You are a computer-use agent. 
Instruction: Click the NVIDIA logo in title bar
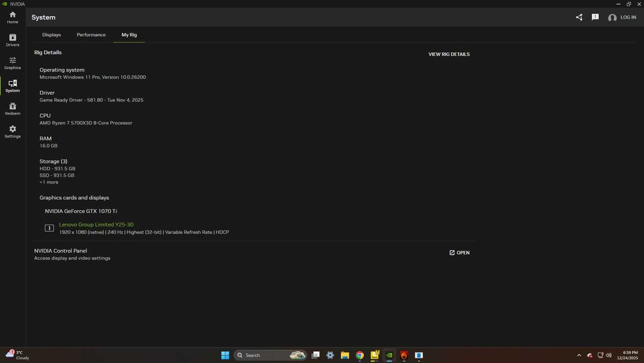tap(5, 4)
